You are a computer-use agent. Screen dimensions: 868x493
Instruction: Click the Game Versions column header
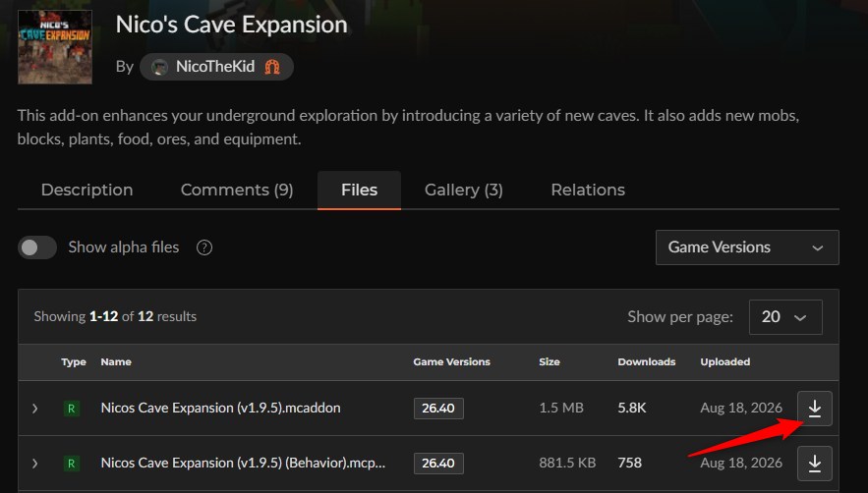[x=452, y=361]
